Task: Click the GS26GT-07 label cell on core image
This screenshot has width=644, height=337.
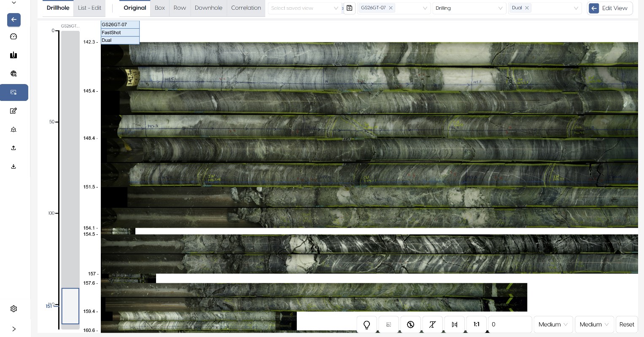Action: pyautogui.click(x=120, y=24)
